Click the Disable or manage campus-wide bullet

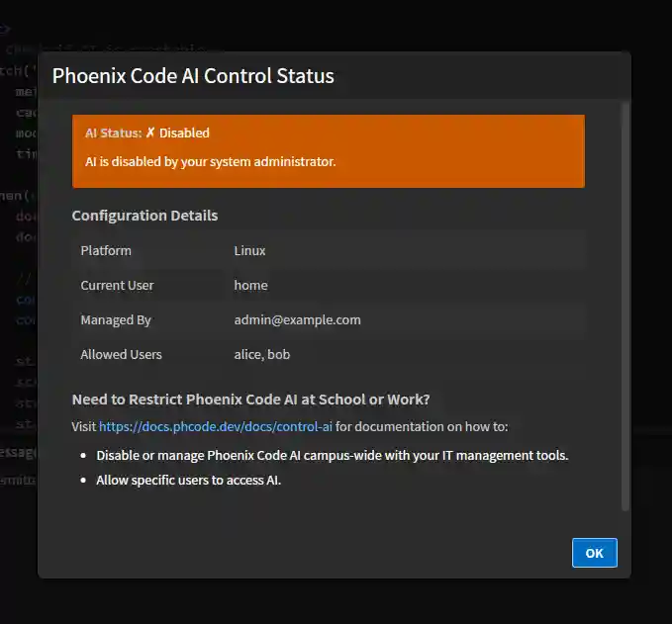(x=332, y=456)
